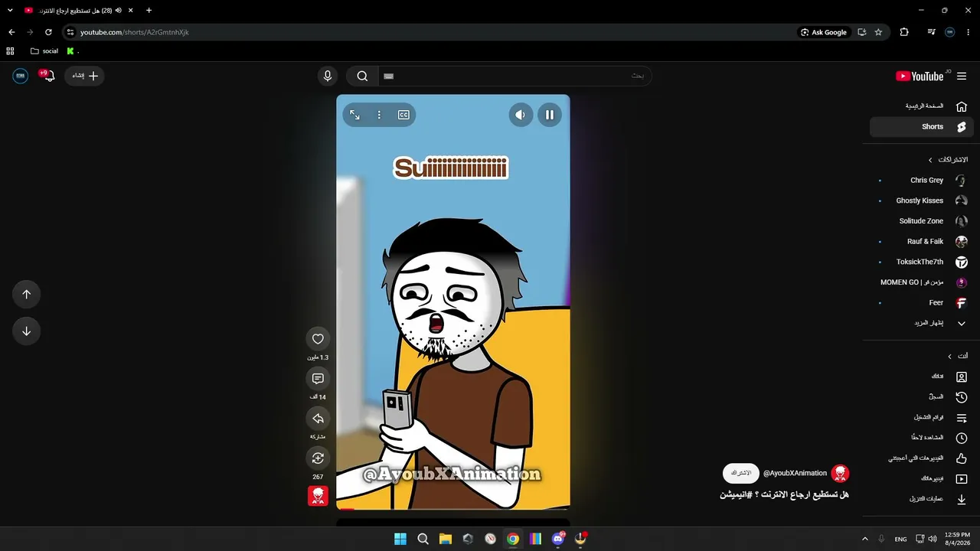Open the Short's three-dot options menu
980x551 pixels.
coord(379,115)
